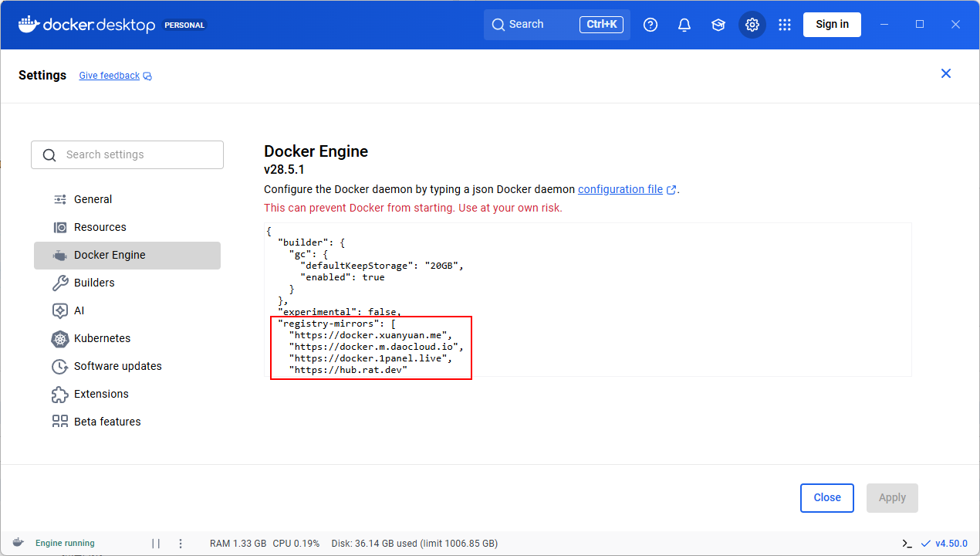Image resolution: width=980 pixels, height=556 pixels.
Task: Select Docker Engine in the sidebar
Action: 127,255
